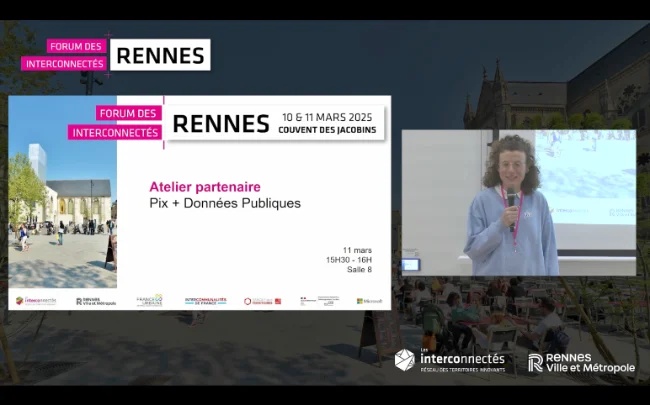Click the Microsoft logo in the slide footer
Screen dimensions: 650x405
point(369,301)
